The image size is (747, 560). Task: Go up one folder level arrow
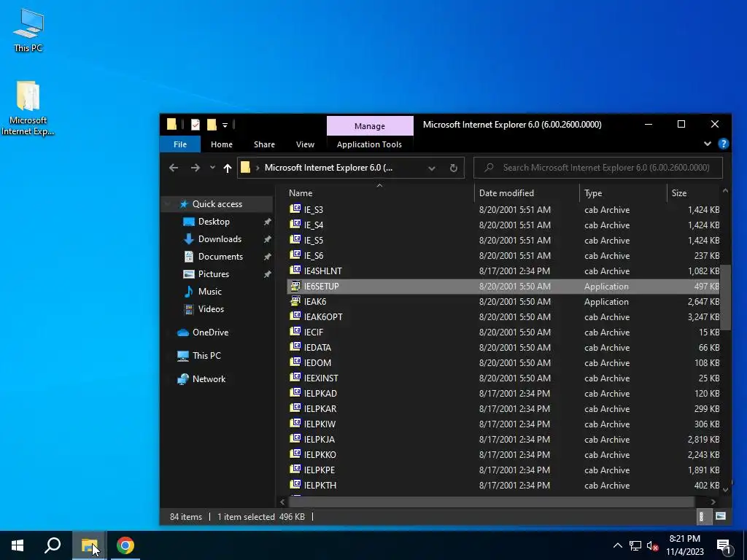(x=228, y=168)
